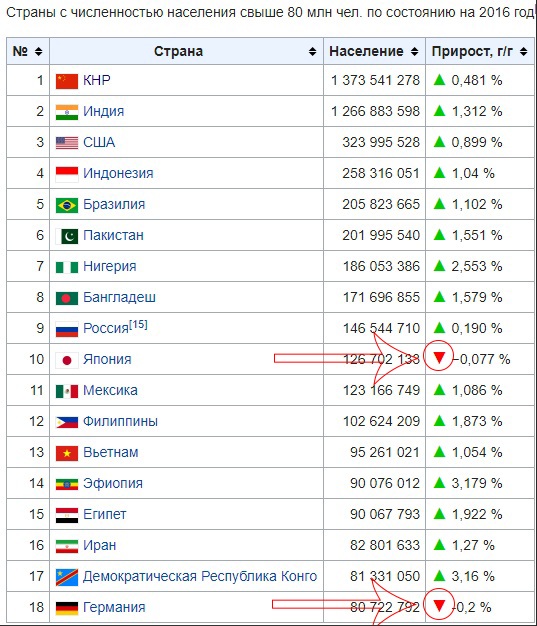The width and height of the screenshot is (537, 626).
Task: Click the Germany flag icon
Action: (67, 608)
